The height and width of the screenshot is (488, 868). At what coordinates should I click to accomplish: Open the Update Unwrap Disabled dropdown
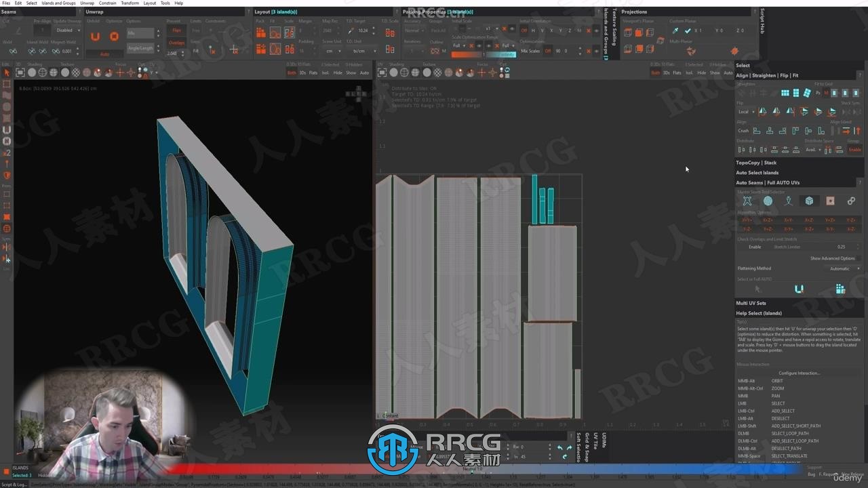[x=66, y=30]
